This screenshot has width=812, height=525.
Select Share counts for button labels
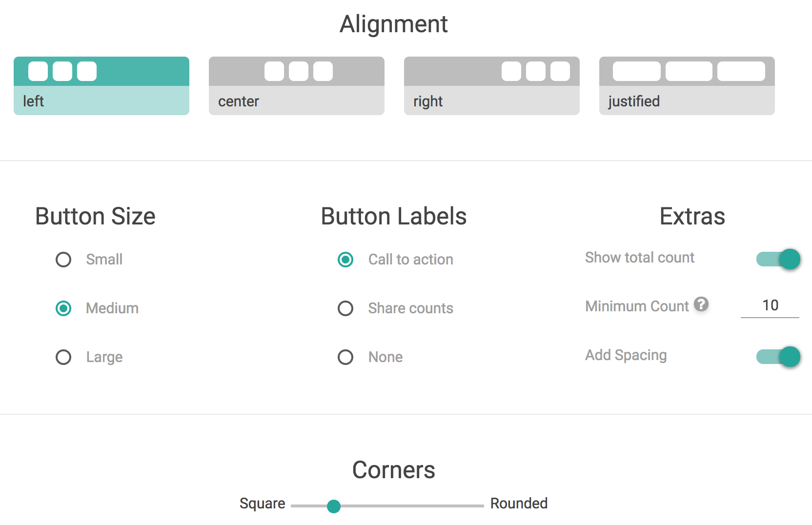pyautogui.click(x=345, y=308)
